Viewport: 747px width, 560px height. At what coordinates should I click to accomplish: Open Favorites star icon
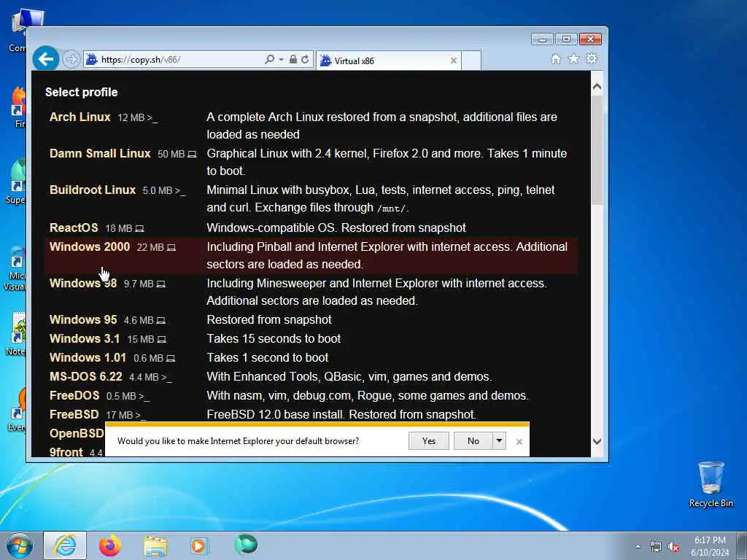(x=573, y=58)
